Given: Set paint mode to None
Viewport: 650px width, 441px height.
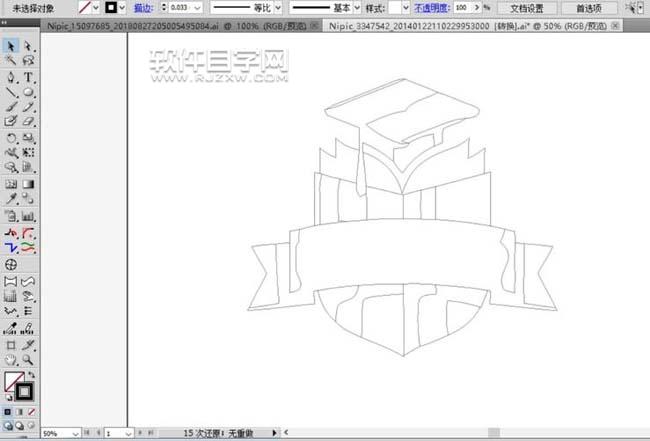Looking at the screenshot, I should 32,412.
